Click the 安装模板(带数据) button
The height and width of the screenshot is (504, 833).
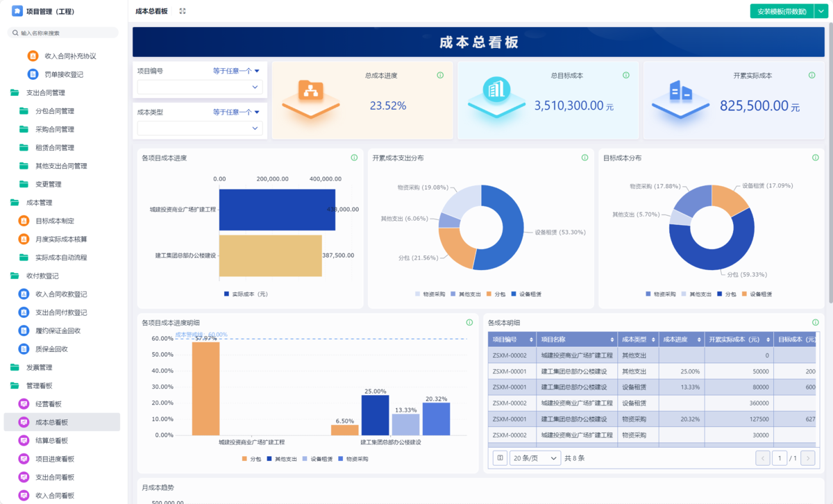782,11
